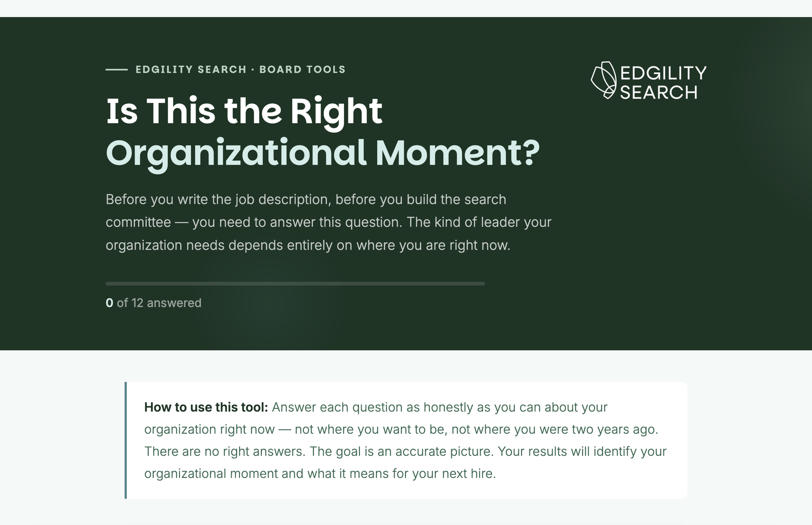Image resolution: width=812 pixels, height=525 pixels.
Task: Select the "Organizational Moment?" heading line
Action: [x=323, y=153]
